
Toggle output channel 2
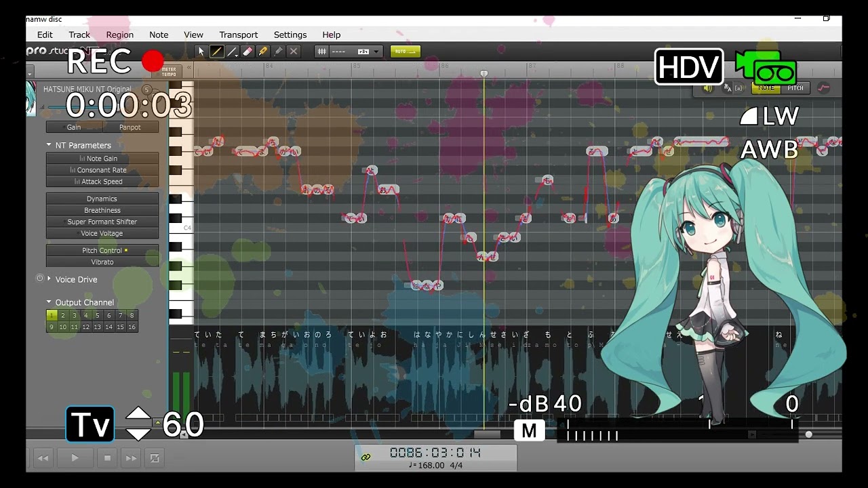(x=63, y=315)
